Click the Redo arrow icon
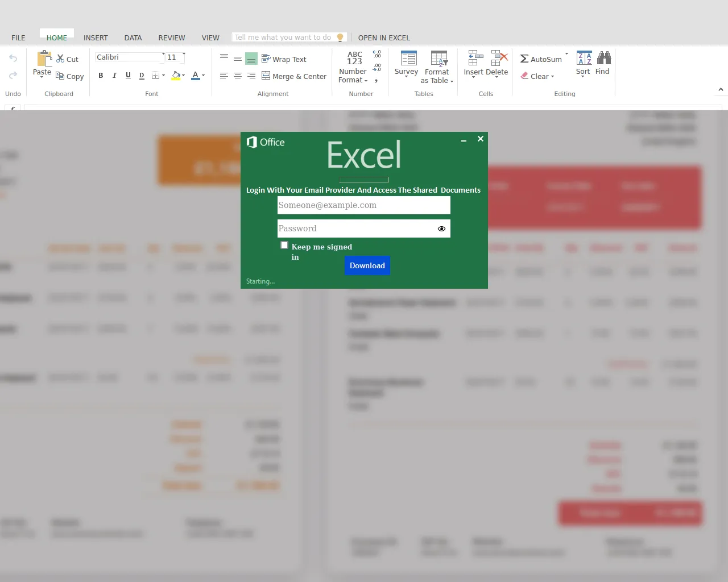Image resolution: width=728 pixels, height=582 pixels. tap(13, 75)
